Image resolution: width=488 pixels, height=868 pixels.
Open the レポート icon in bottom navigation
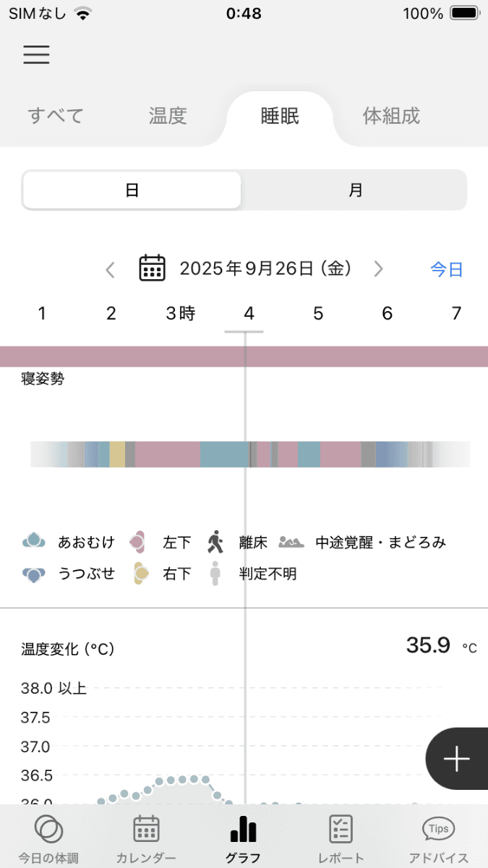tap(341, 832)
